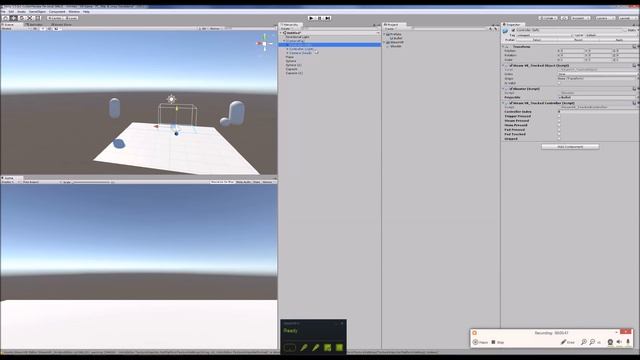Click the Step frame button
Screen dimensions: 640x360
click(x=328, y=18)
